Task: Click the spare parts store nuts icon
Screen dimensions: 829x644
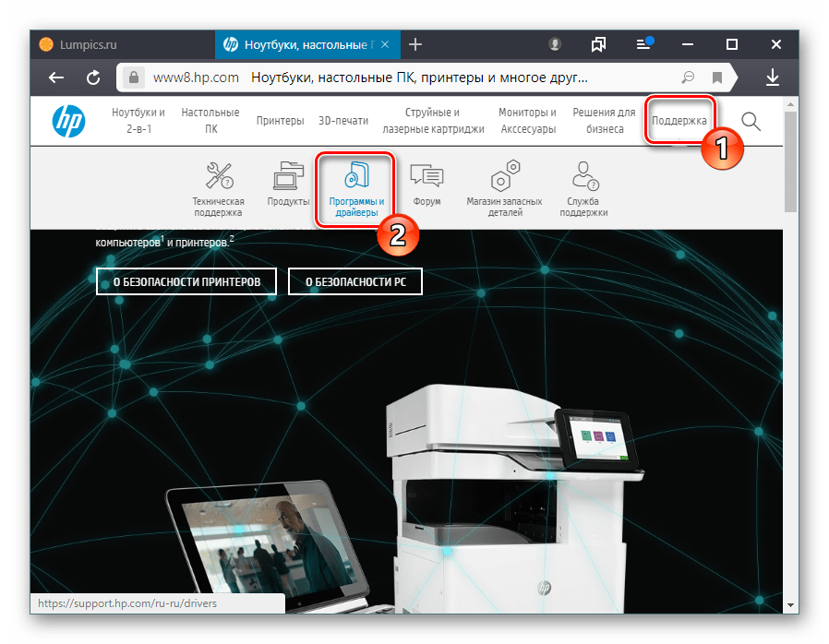Action: click(506, 175)
